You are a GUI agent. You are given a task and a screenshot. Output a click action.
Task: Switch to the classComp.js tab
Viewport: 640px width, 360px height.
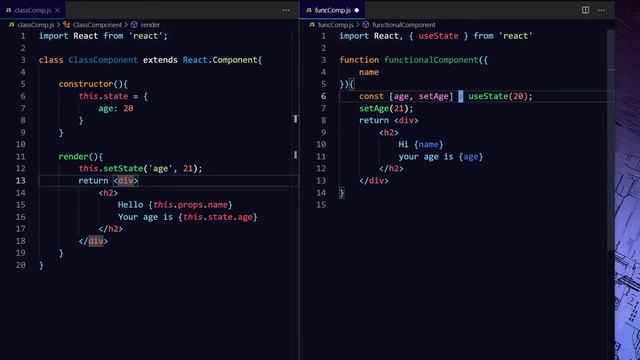33,10
